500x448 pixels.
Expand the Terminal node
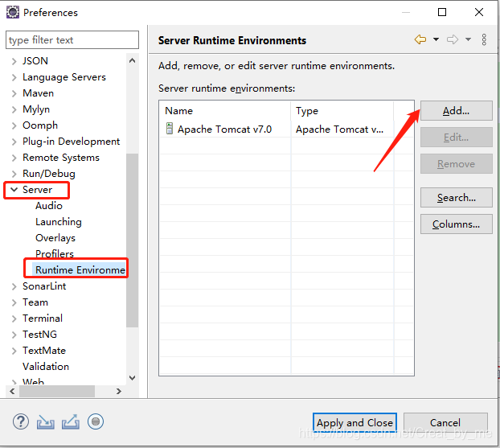[x=14, y=319]
